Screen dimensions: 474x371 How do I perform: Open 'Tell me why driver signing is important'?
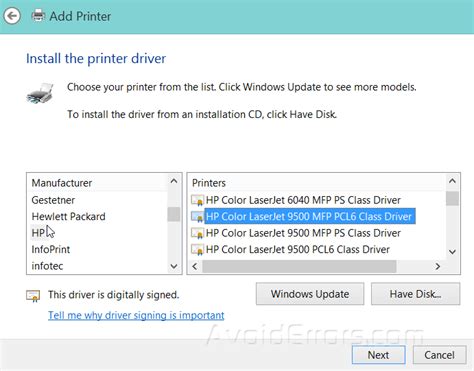(x=136, y=315)
